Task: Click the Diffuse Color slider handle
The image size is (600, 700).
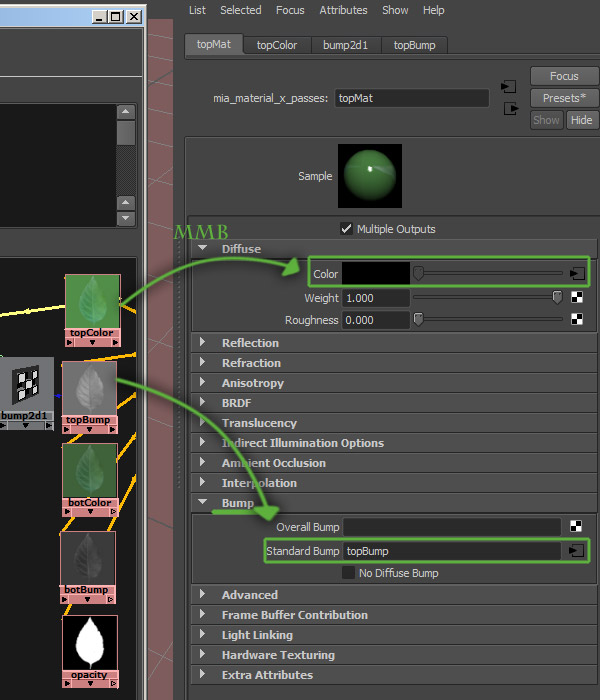Action: 418,273
